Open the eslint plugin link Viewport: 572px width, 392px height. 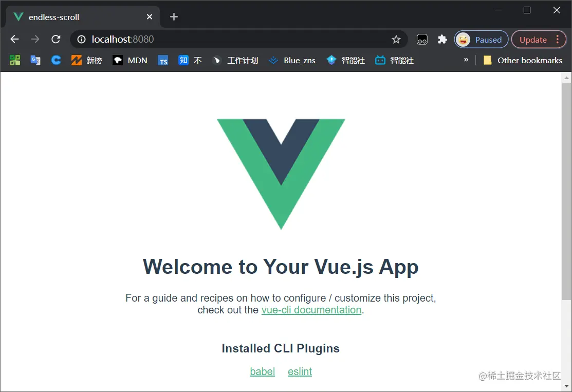click(300, 371)
